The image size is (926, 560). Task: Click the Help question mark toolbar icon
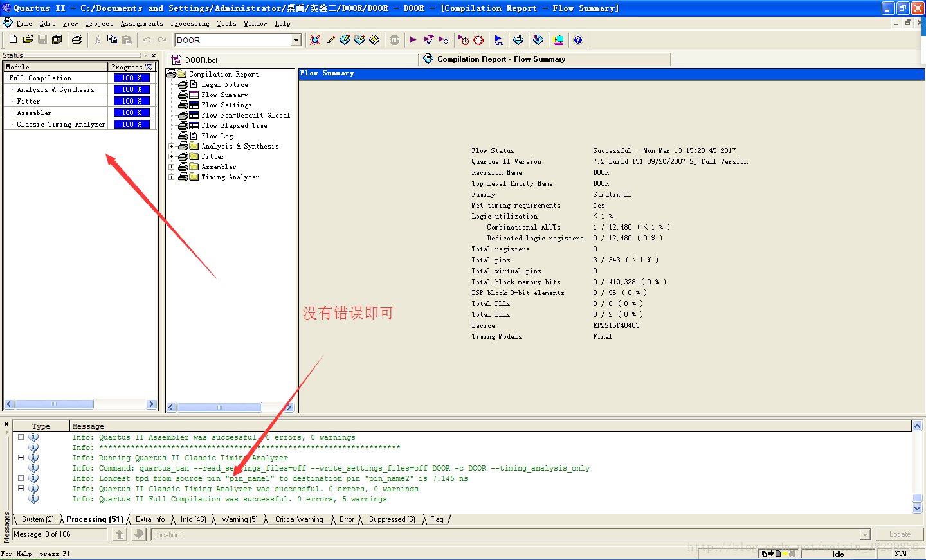(x=578, y=40)
